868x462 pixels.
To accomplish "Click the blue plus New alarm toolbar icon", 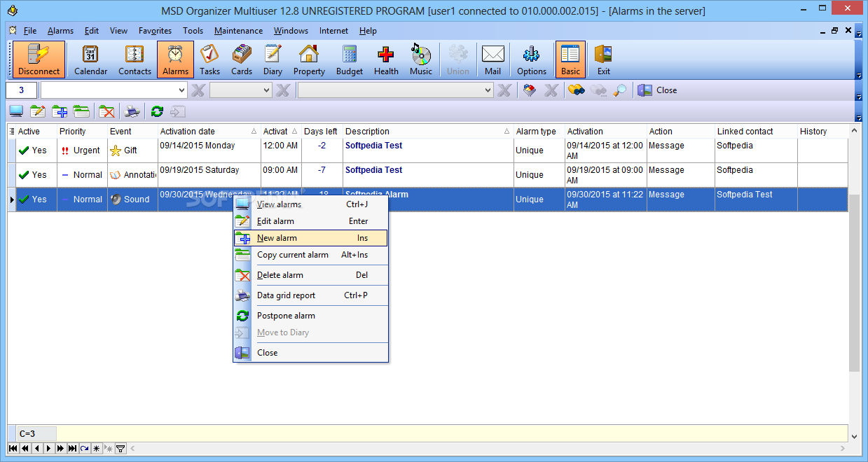I will pos(60,111).
